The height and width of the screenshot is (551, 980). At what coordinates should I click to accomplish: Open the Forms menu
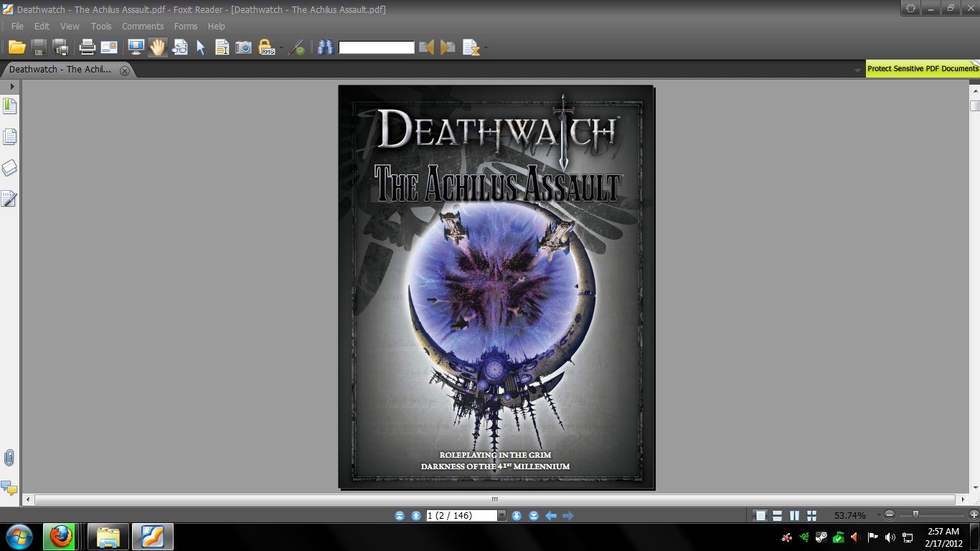pos(186,26)
